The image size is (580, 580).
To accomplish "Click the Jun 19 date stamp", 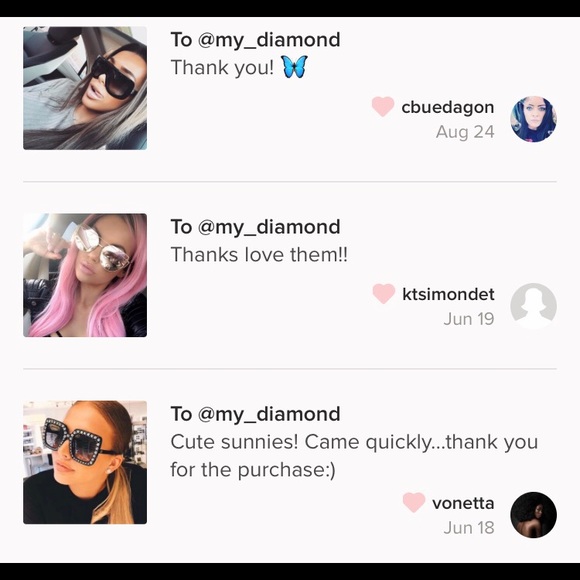I will tap(469, 319).
